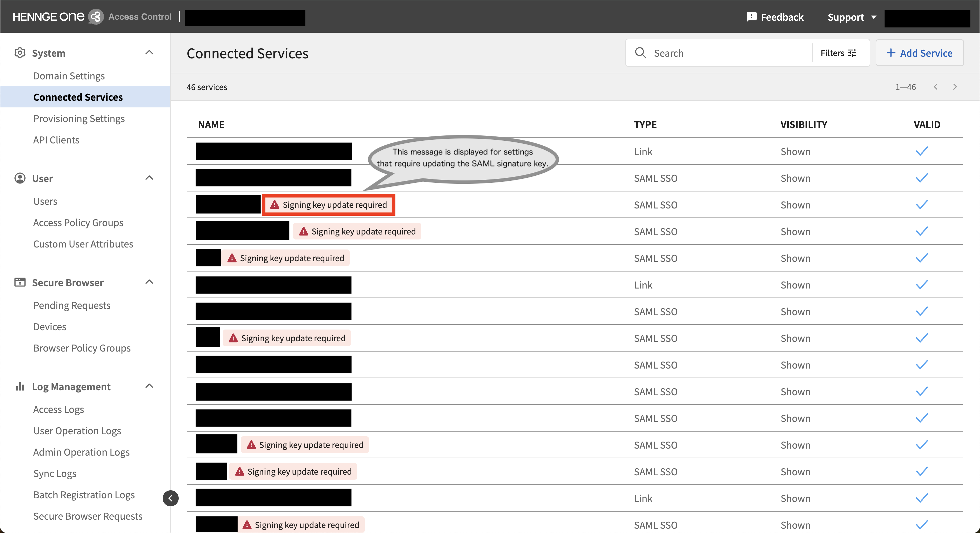
Task: Click the red-outlined Signing key update required badge
Action: 329,205
